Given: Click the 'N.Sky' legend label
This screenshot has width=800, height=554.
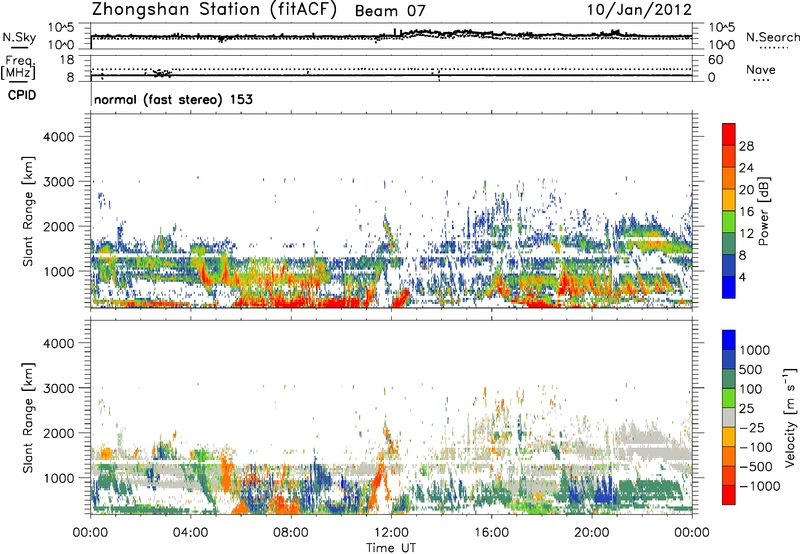Looking at the screenshot, I should [19, 37].
